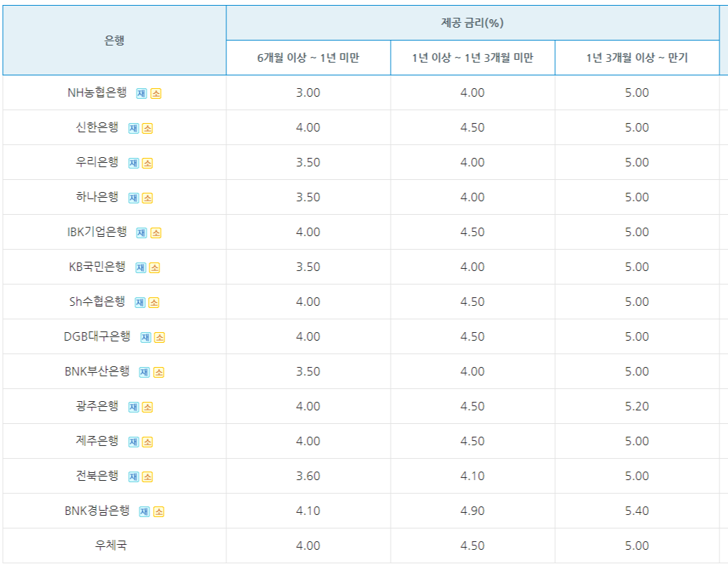This screenshot has width=728, height=569.
Task: Click 전북은행's 3.60 rate cell
Action: (308, 476)
